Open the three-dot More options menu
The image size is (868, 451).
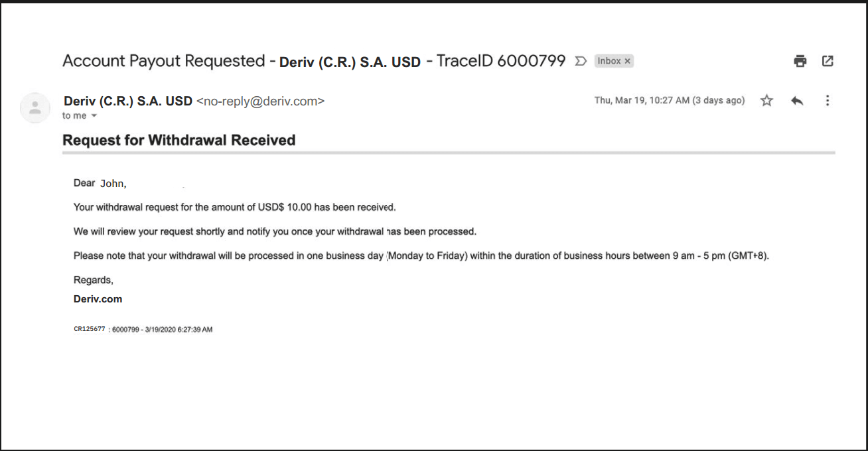coord(828,101)
